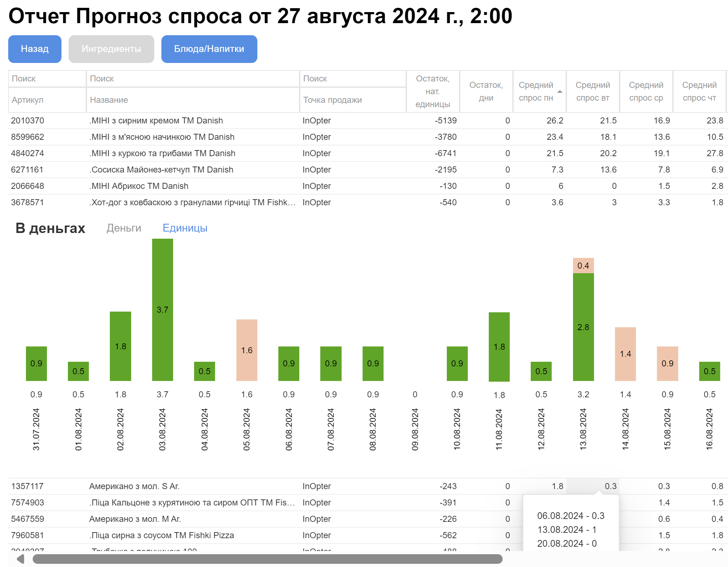Select .МІНІ з куркою та грибами row

coord(368,153)
